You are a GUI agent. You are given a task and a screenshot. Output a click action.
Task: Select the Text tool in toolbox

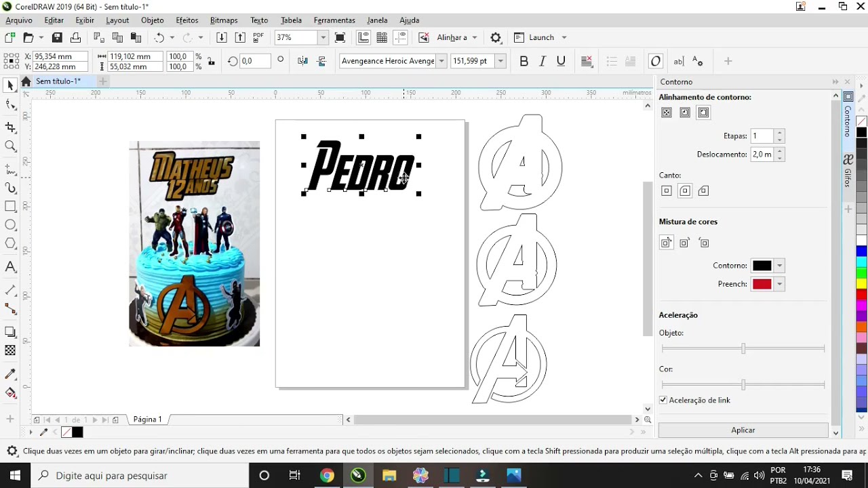pos(10,267)
